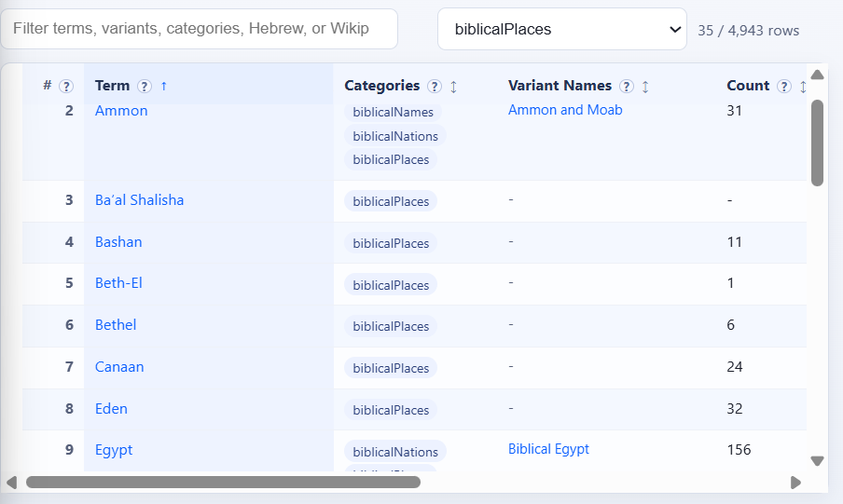Click the vertical scrollbar thumb

coord(817,143)
